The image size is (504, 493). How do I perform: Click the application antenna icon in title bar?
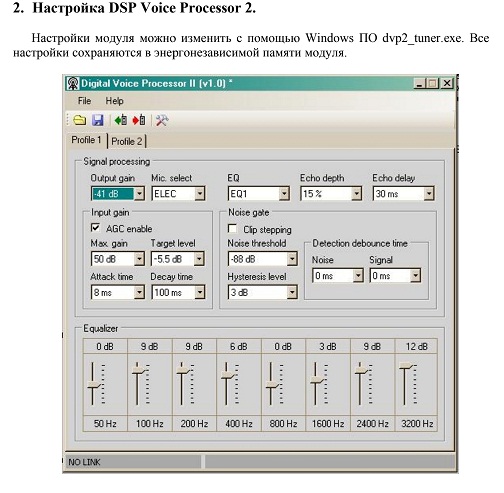point(73,83)
